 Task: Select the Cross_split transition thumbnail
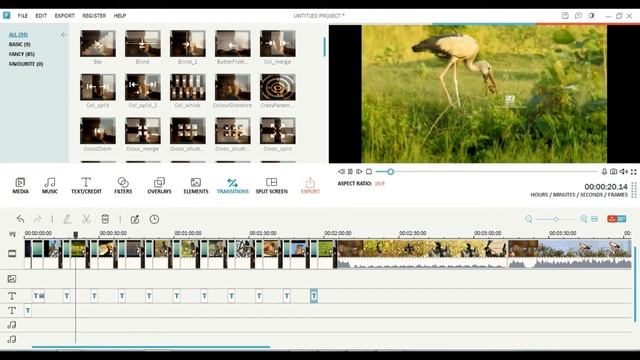tap(278, 131)
